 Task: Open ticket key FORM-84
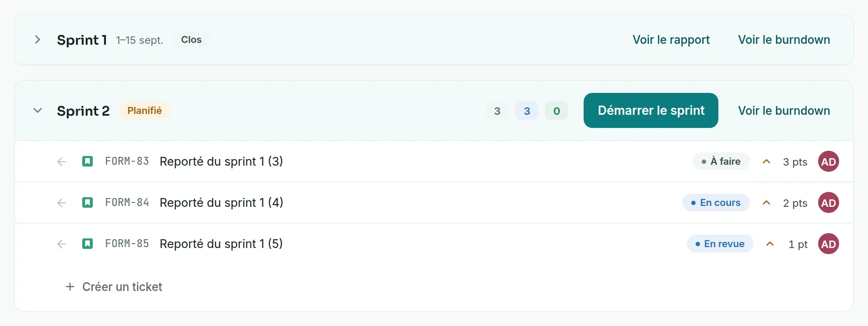pos(127,203)
